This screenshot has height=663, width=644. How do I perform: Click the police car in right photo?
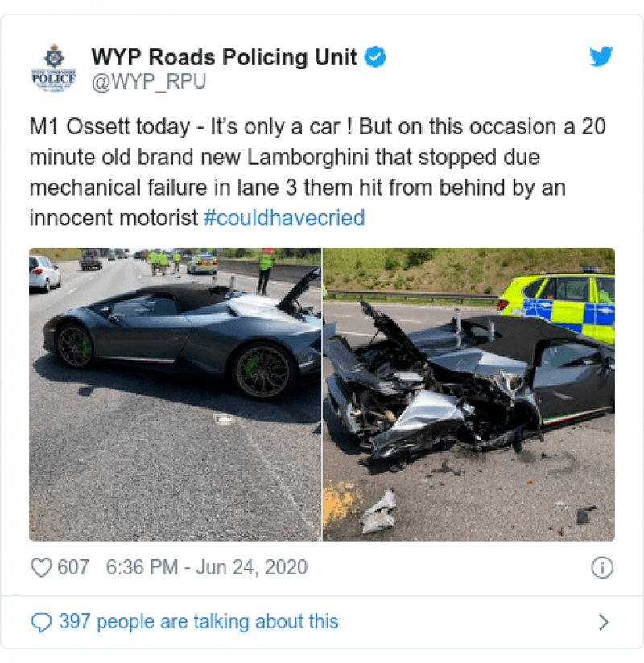pyautogui.click(x=557, y=305)
